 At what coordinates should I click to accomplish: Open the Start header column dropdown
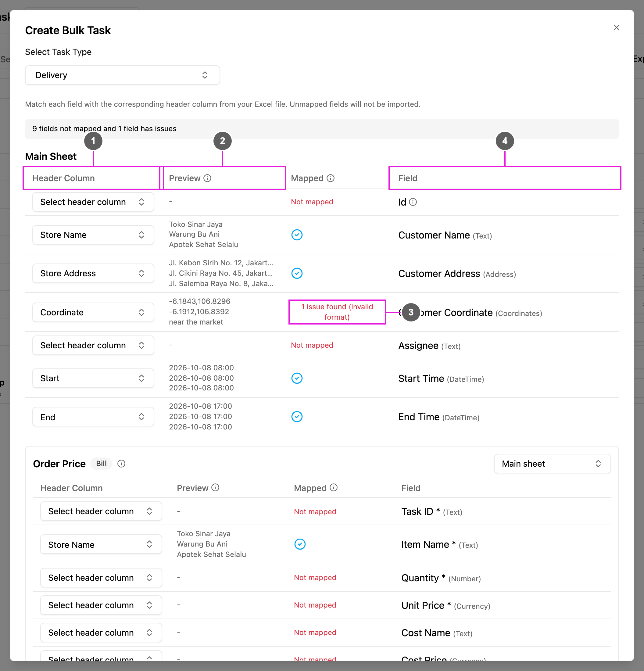[x=93, y=378]
